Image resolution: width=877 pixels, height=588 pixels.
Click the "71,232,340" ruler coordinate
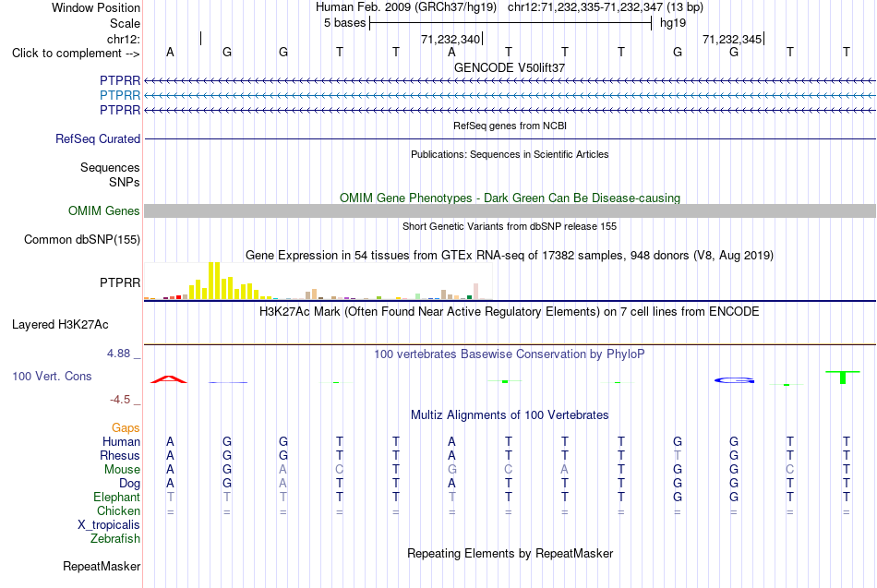tap(451, 39)
